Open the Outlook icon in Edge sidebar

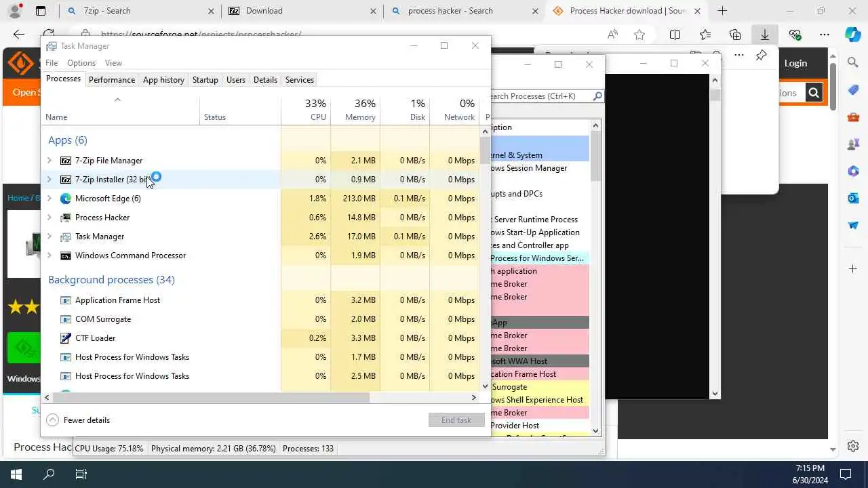pos(853,198)
